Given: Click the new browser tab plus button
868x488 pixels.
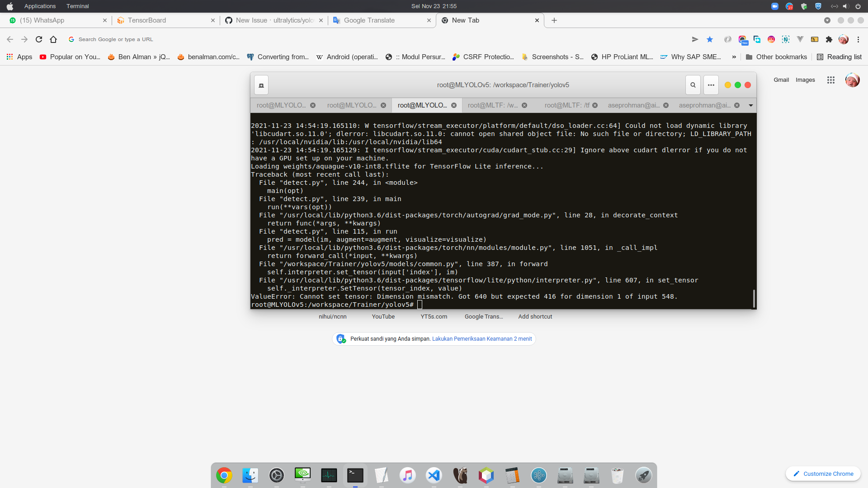Looking at the screenshot, I should (554, 20).
